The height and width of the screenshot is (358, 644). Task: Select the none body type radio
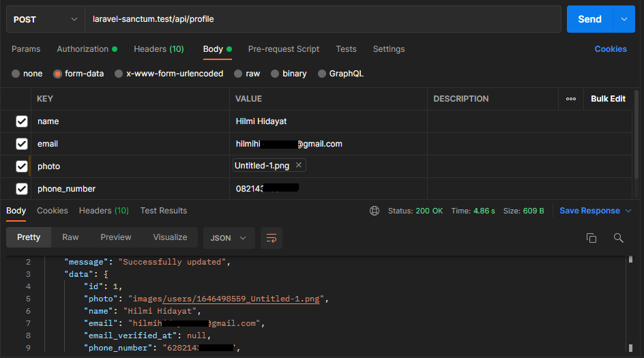[x=16, y=74]
